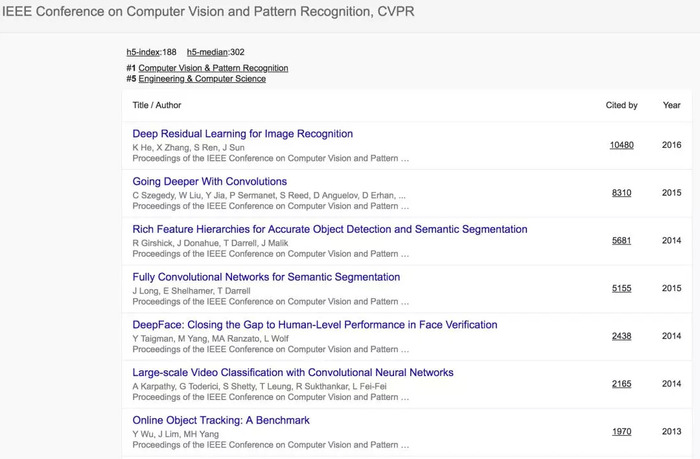Open the h5-index metric link
700x459 pixels.
tap(143, 51)
